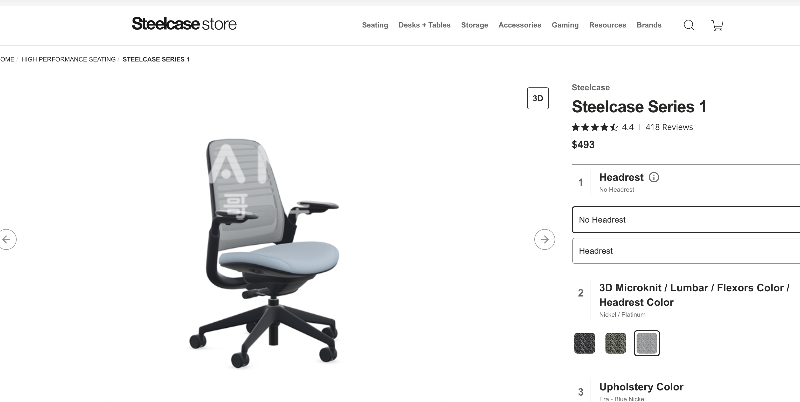Open the Desks + Tables menu
This screenshot has width=800, height=402.
[x=424, y=25]
